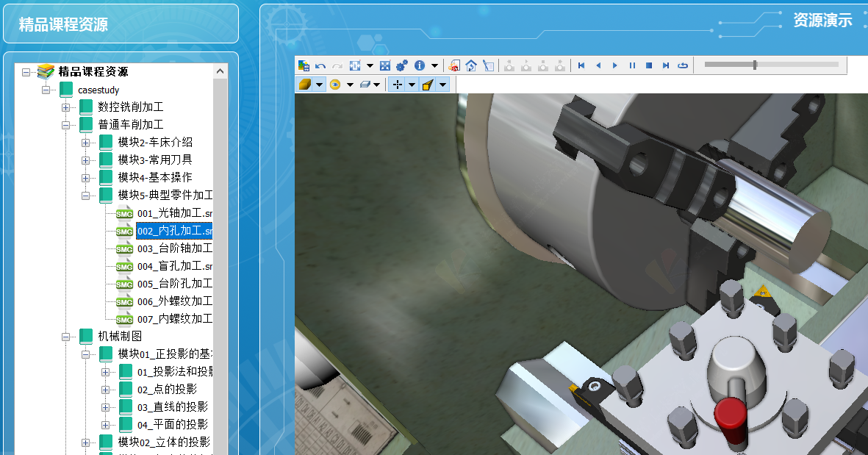Pause the animation playback

click(x=632, y=65)
